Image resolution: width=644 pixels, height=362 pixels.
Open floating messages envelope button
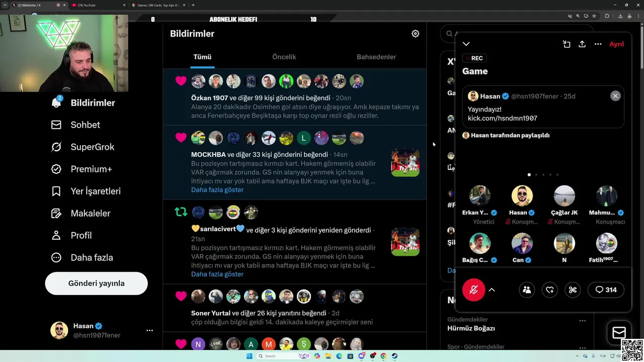pyautogui.click(x=619, y=333)
